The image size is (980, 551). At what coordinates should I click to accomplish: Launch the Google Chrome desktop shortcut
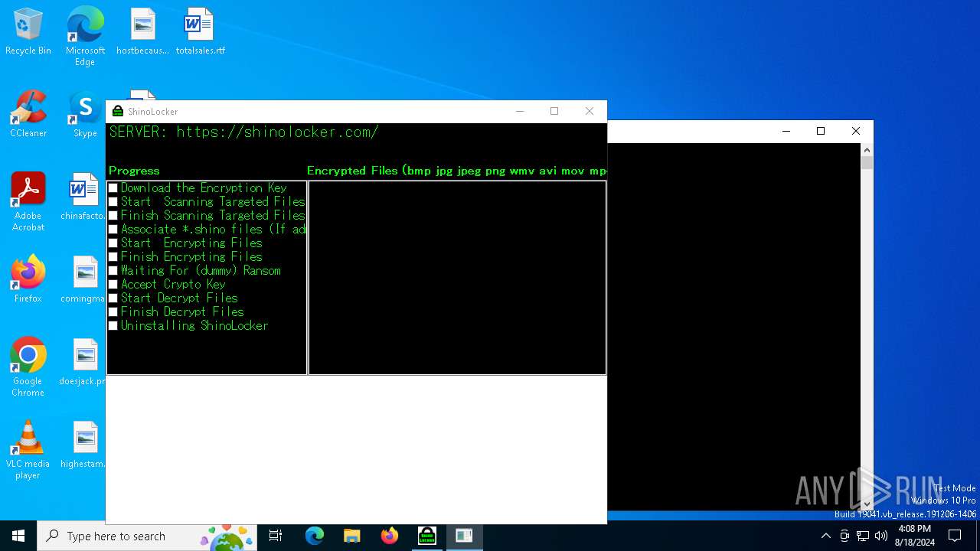point(28,367)
